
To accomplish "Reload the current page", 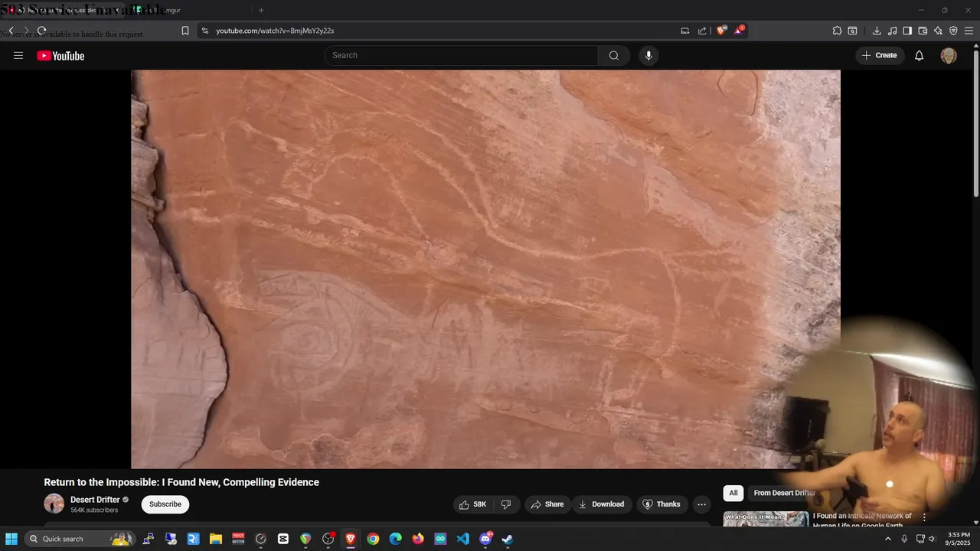I will pos(42,31).
